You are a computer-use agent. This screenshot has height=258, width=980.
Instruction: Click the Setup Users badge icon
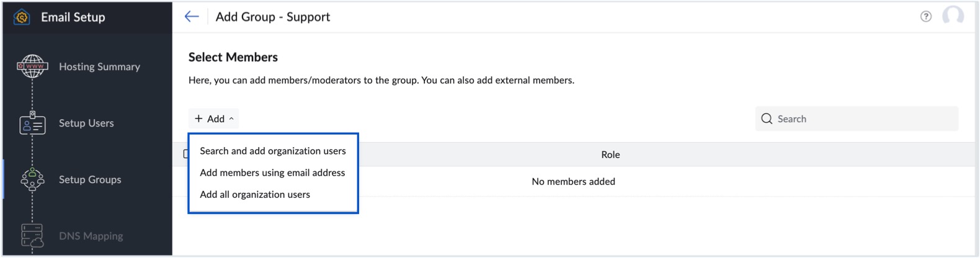(32, 123)
